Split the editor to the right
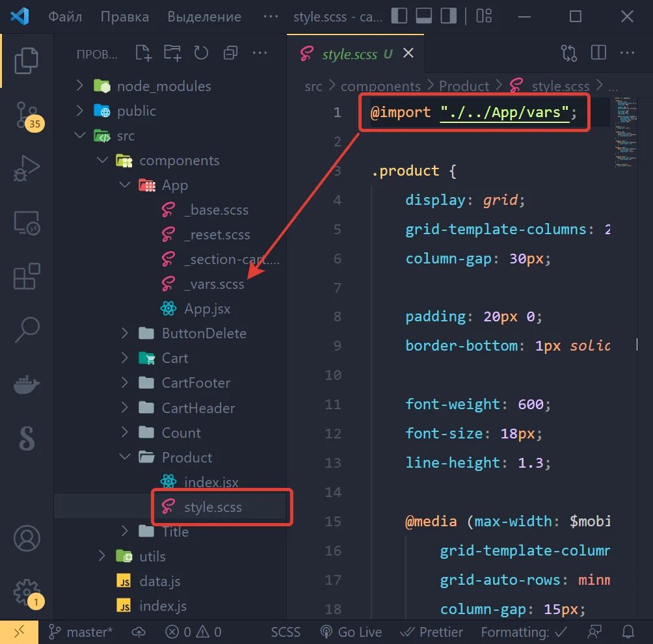Image resolution: width=653 pixels, height=644 pixels. click(x=598, y=53)
